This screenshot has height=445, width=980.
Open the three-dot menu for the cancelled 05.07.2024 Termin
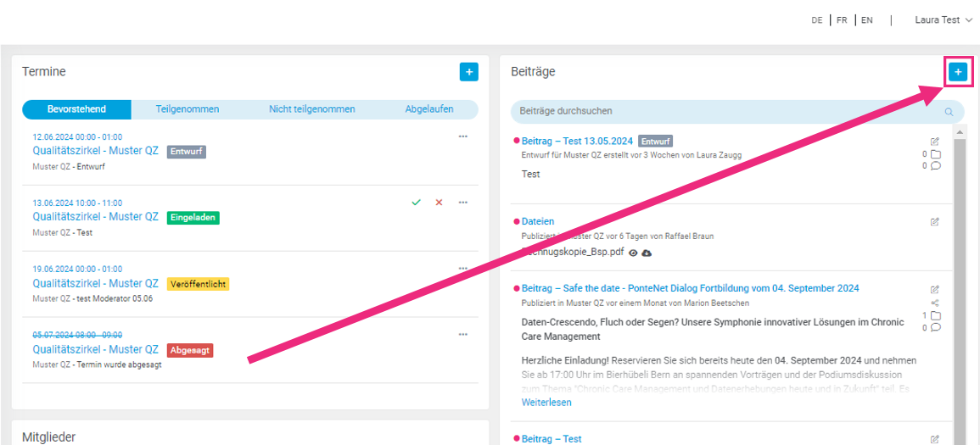coord(463,334)
